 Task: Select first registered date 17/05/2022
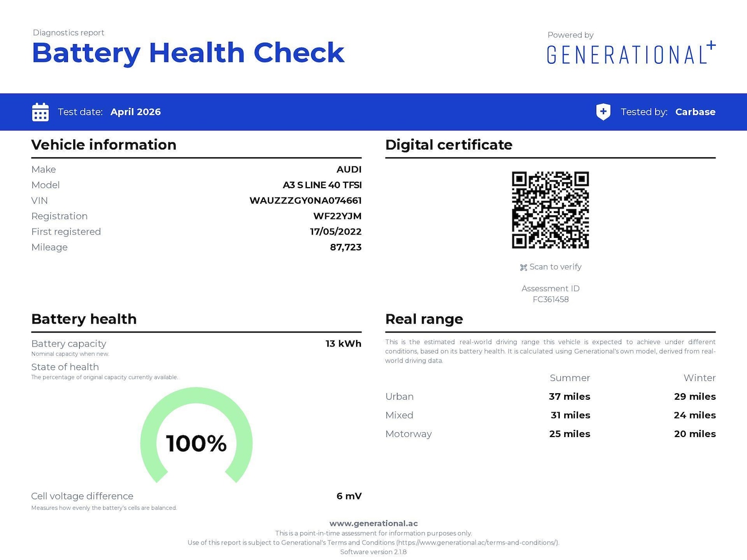(x=336, y=231)
